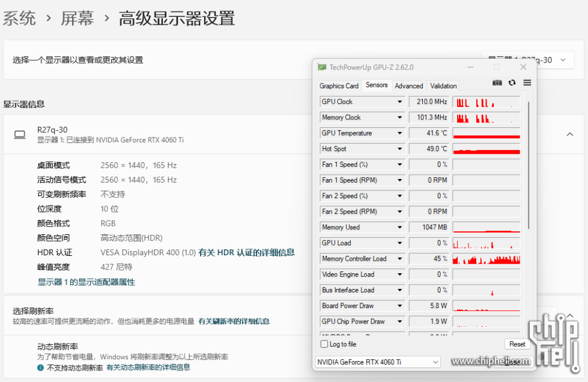The width and height of the screenshot is (588, 382).
Task: Open the Memory Clock sensor dropdown
Action: (400, 117)
